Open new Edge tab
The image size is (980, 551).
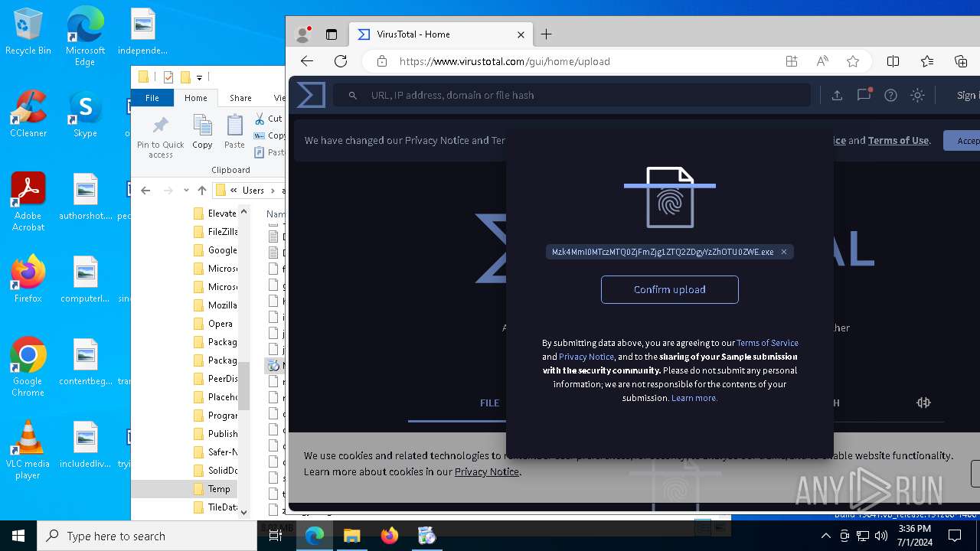tap(546, 34)
